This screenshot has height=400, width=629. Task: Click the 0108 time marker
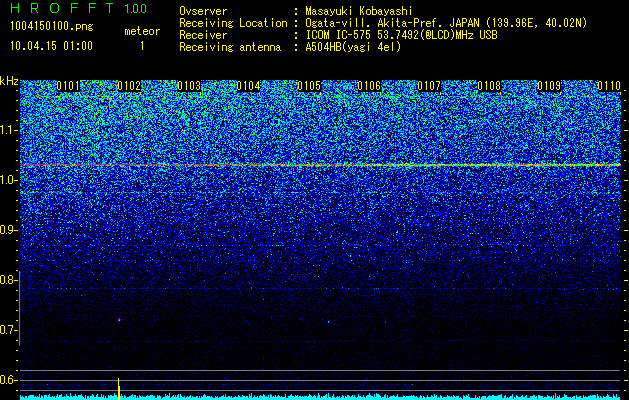[x=489, y=86]
